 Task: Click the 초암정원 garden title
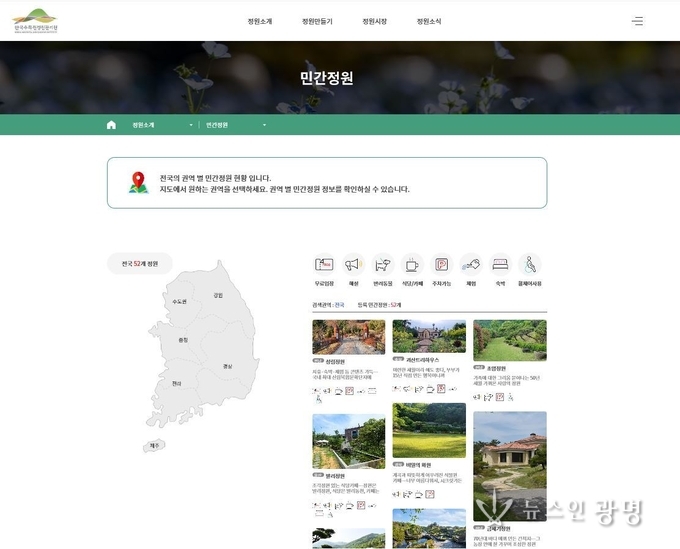pos(496,368)
